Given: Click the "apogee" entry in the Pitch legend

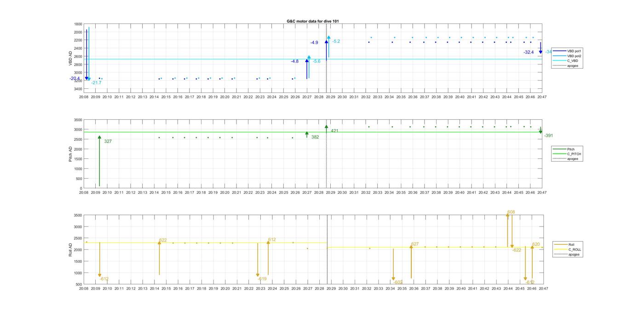Looking at the screenshot, I should click(x=566, y=159).
